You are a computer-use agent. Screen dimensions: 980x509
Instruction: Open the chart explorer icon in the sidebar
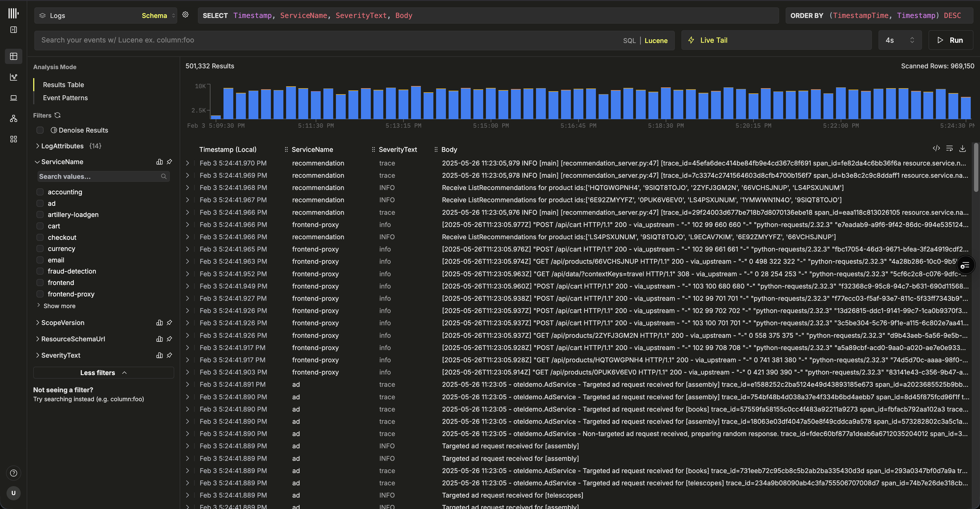14,77
